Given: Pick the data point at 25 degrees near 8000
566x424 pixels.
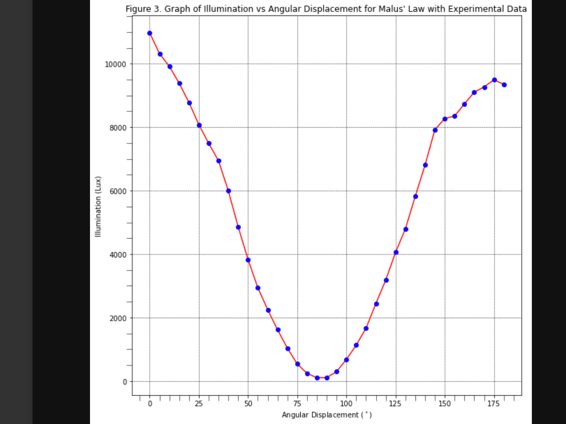Looking at the screenshot, I should pos(199,126).
